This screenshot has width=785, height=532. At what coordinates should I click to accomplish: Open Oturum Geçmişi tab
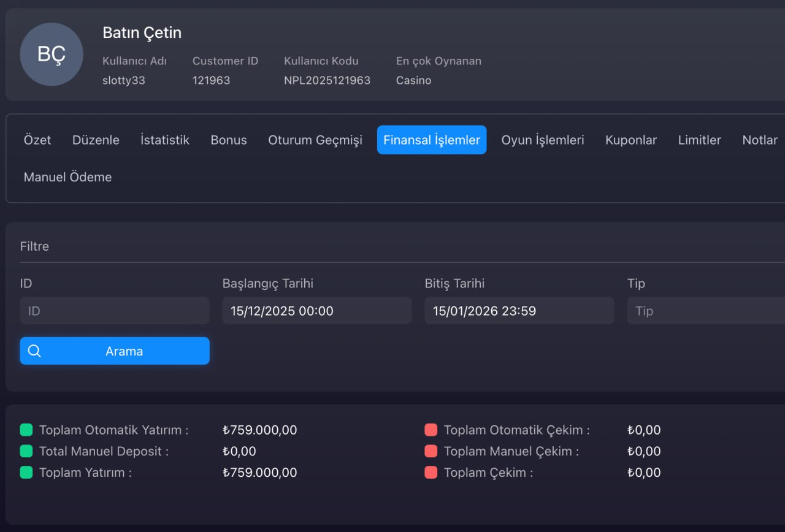pyautogui.click(x=315, y=140)
